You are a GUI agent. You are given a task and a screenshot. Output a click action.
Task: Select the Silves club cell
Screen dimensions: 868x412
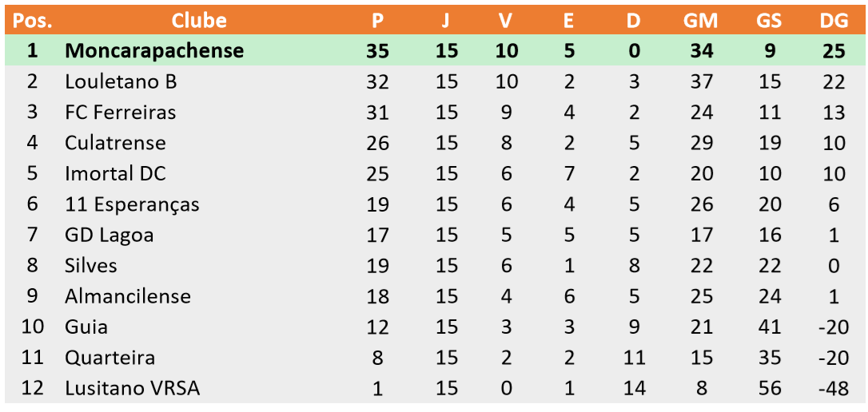click(x=91, y=266)
